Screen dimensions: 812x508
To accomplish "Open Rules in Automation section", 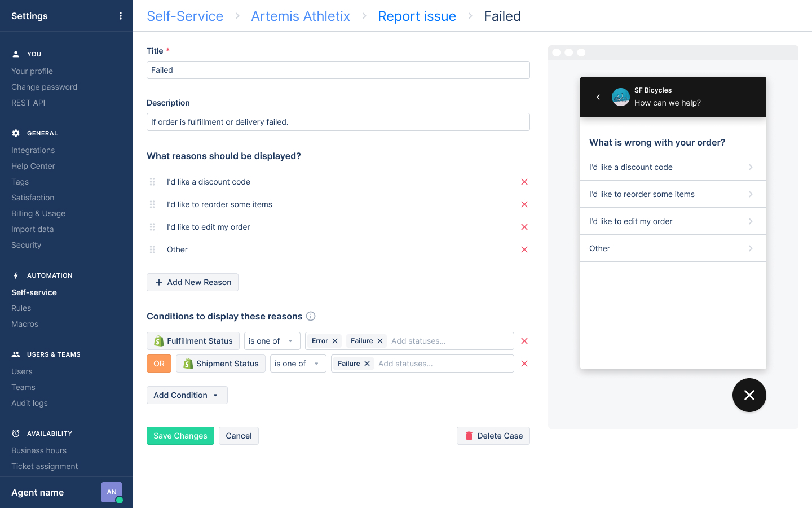I will click(x=21, y=308).
